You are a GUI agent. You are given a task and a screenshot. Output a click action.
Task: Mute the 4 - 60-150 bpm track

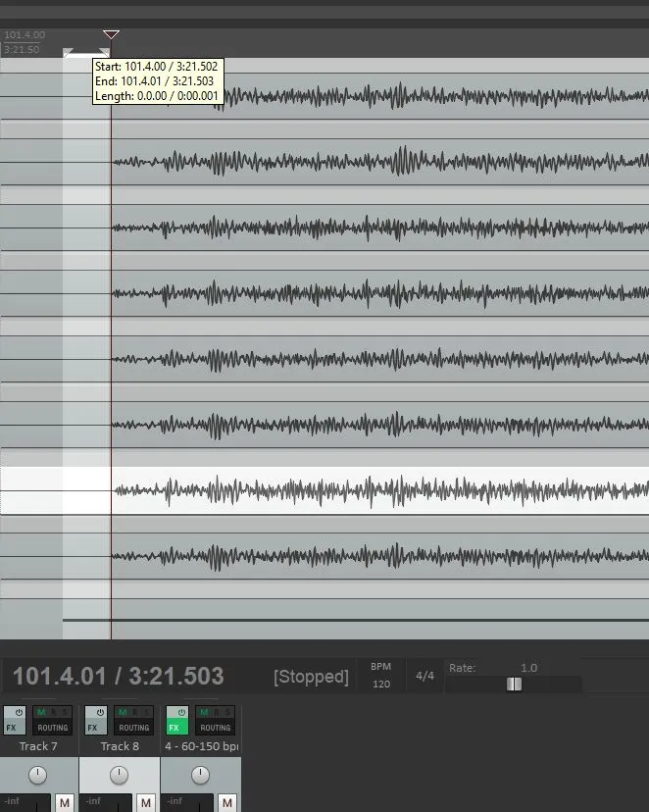coord(227,803)
